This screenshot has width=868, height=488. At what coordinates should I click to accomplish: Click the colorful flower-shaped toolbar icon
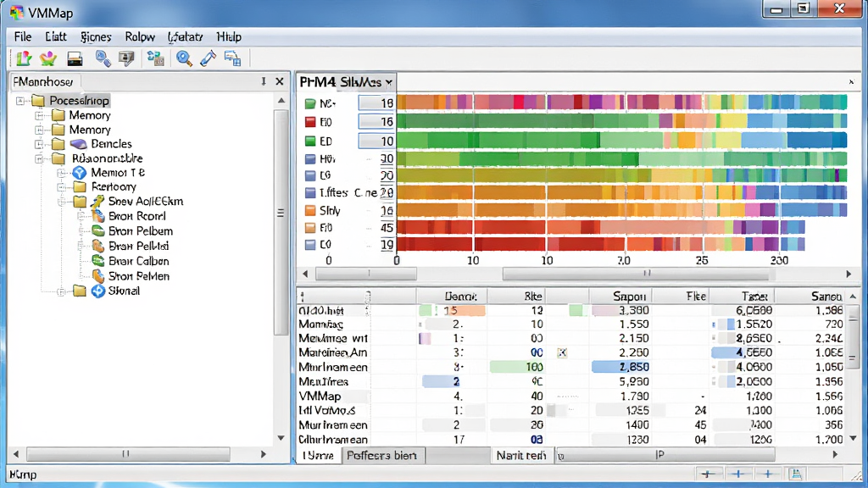[x=48, y=58]
